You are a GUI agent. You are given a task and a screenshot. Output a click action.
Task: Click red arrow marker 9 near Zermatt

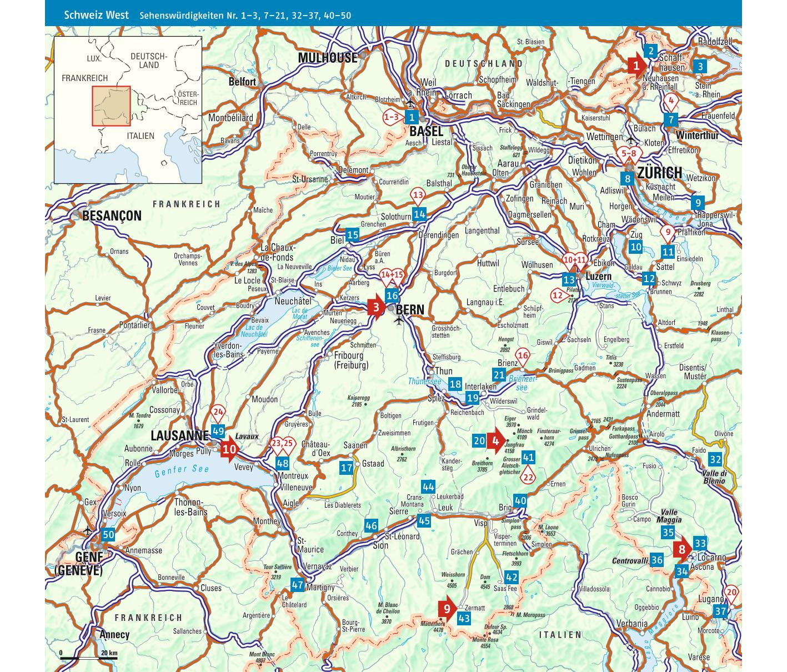pyautogui.click(x=447, y=609)
